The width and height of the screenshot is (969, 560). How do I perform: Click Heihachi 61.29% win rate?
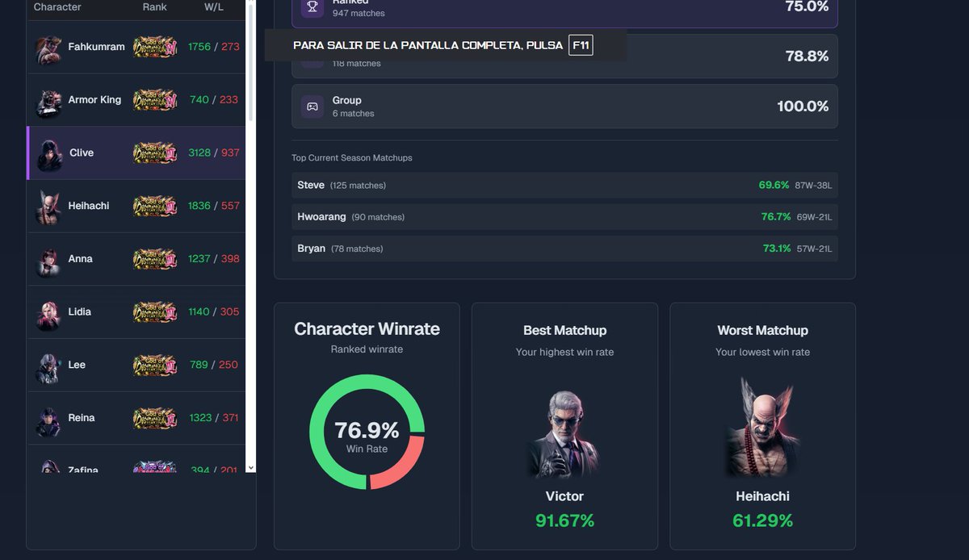tap(762, 521)
